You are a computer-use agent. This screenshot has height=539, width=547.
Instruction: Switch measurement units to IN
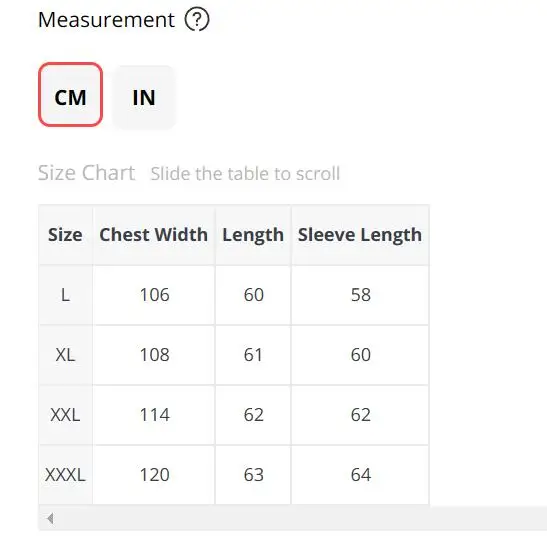coord(144,97)
